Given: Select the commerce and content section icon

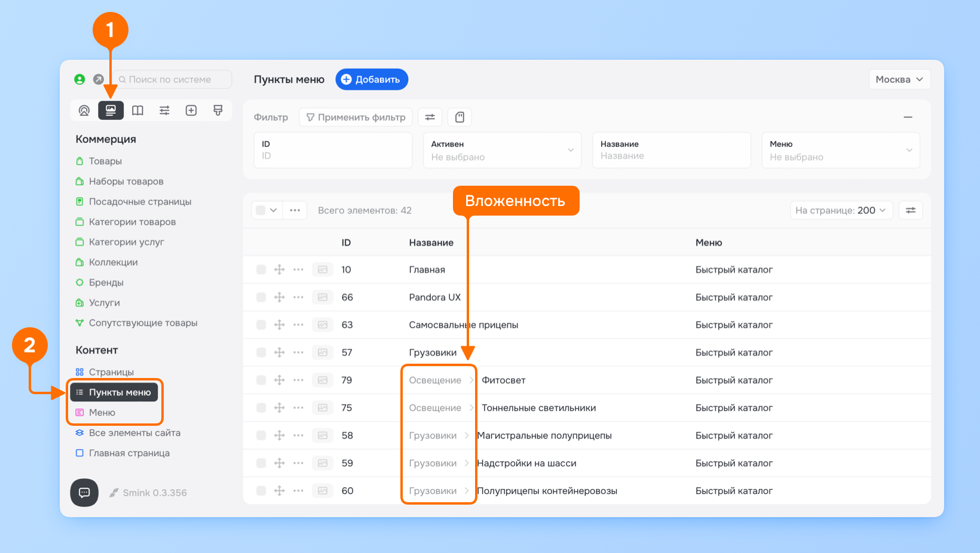Looking at the screenshot, I should (111, 110).
